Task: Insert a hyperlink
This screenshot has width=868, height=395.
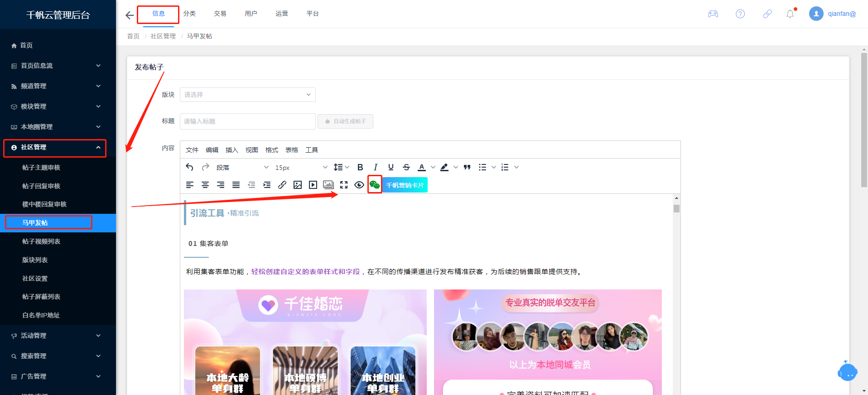Action: [x=282, y=185]
